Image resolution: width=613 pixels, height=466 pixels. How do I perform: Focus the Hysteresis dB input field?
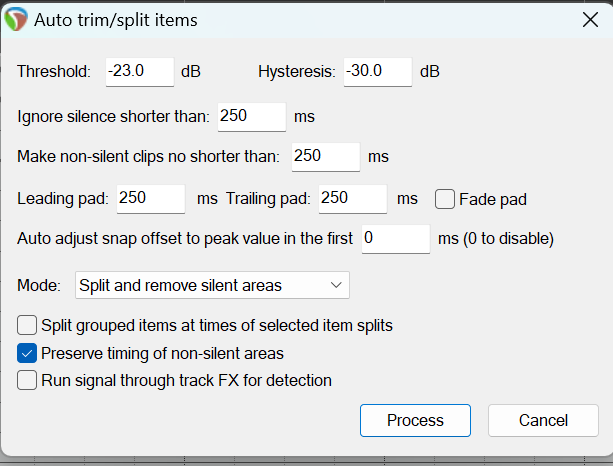pos(378,72)
